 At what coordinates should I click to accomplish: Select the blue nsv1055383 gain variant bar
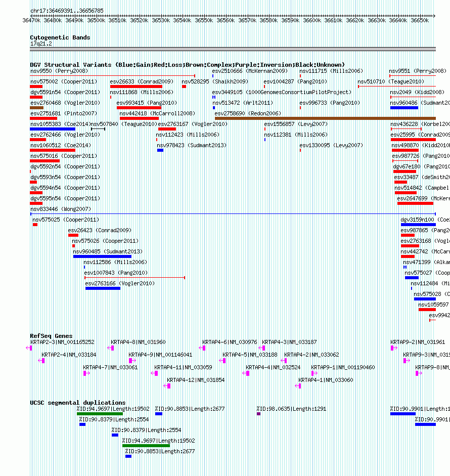pyautogui.click(x=53, y=129)
